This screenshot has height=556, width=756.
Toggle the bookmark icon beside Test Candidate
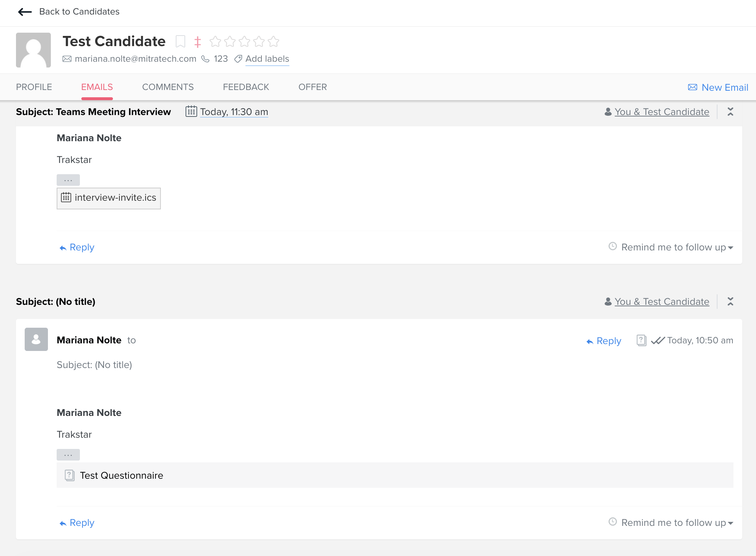pos(180,41)
